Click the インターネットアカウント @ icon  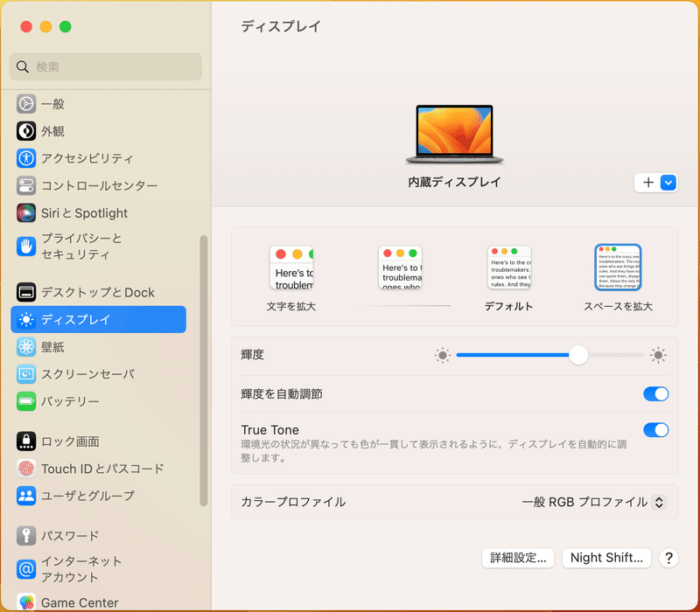[26, 569]
